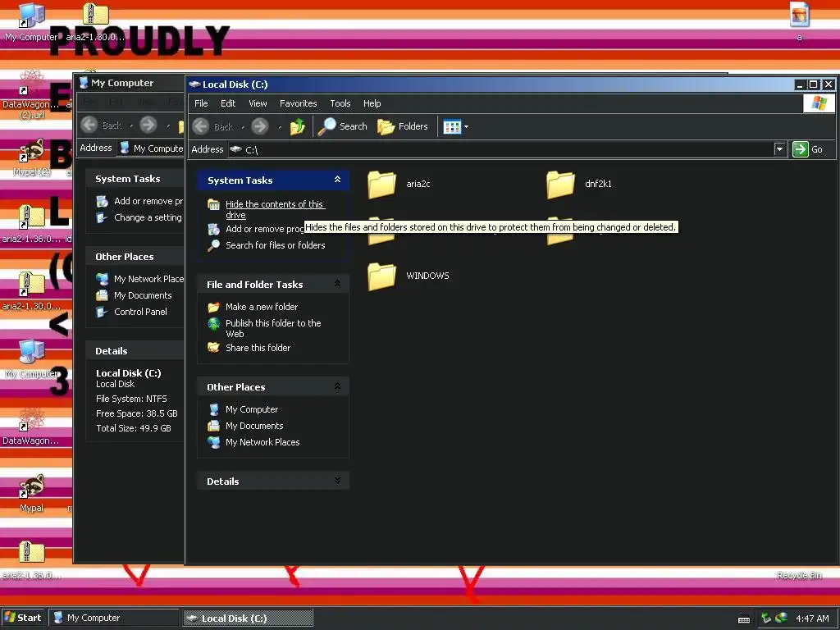Open the Favorites menu
This screenshot has height=630, width=840.
[299, 103]
